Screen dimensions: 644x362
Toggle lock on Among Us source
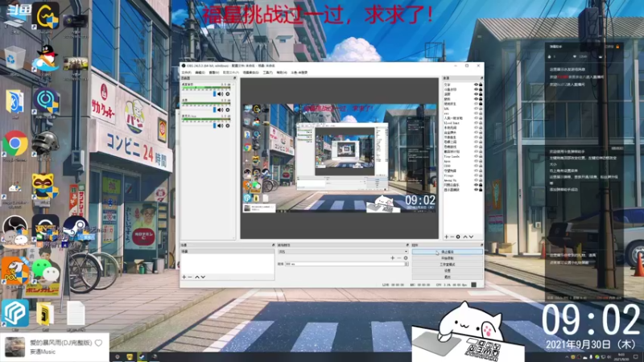(x=481, y=180)
